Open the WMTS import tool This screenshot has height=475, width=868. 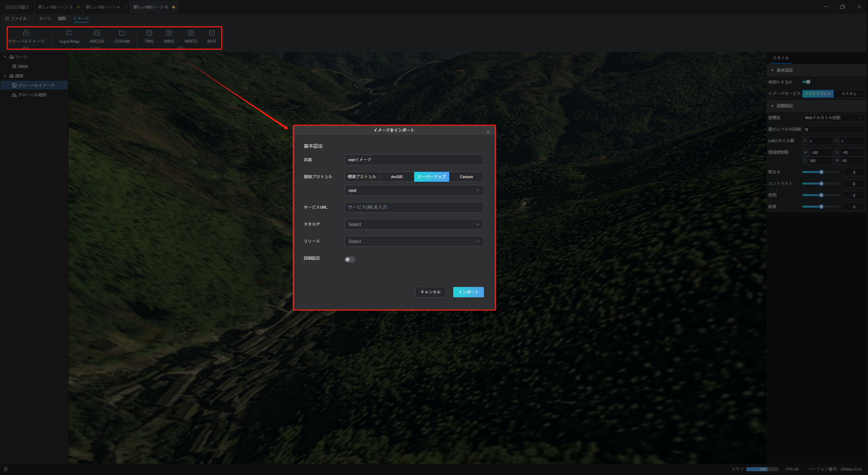coord(191,36)
